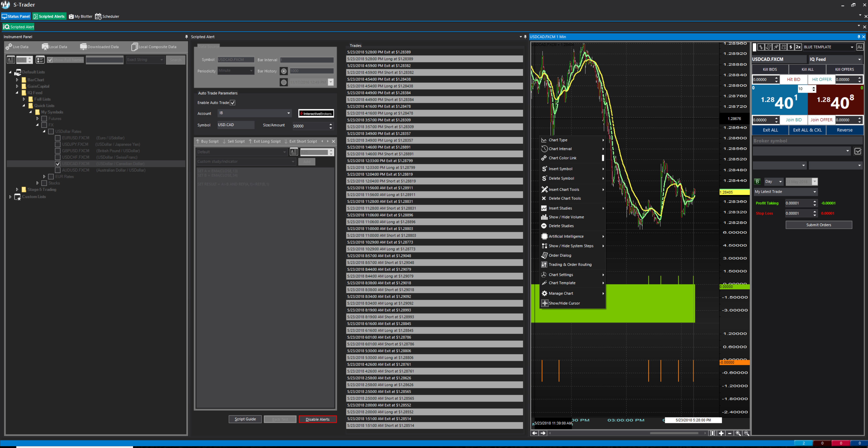Click the Kill ALL button
The height and width of the screenshot is (448, 868).
(807, 69)
